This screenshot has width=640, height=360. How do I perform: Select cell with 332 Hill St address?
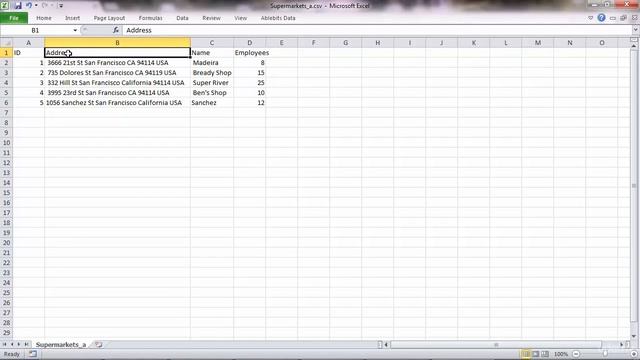(x=117, y=82)
